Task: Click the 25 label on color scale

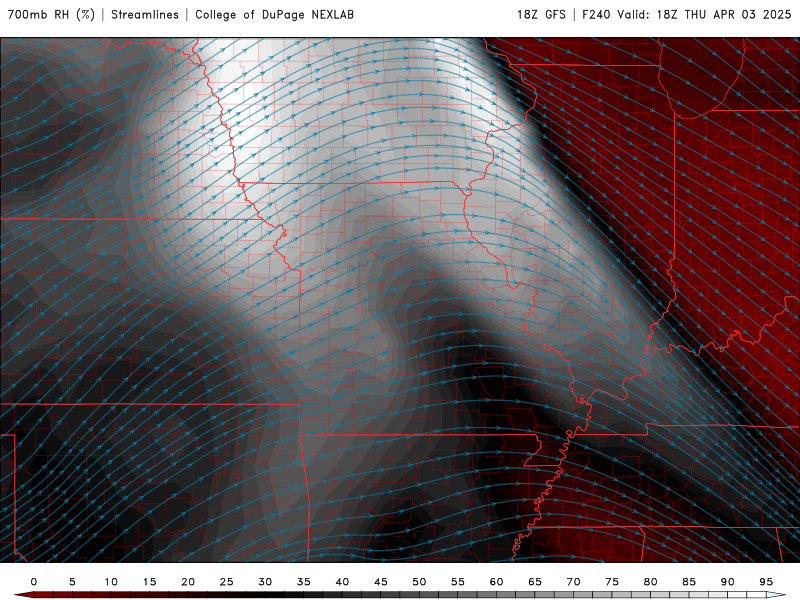Action: [227, 582]
